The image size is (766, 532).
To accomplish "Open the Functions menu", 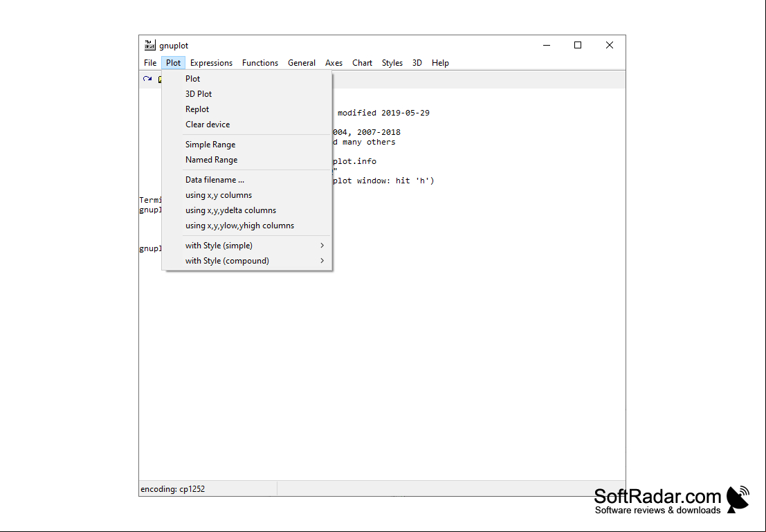I will coord(260,63).
